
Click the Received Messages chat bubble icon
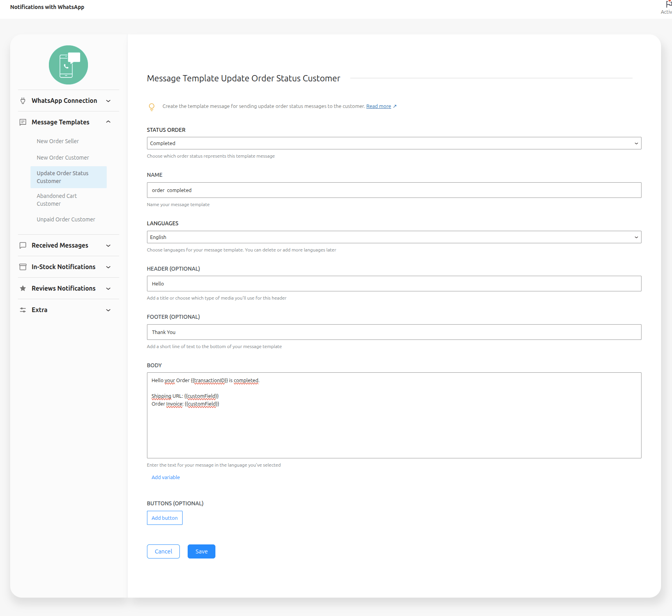click(23, 245)
